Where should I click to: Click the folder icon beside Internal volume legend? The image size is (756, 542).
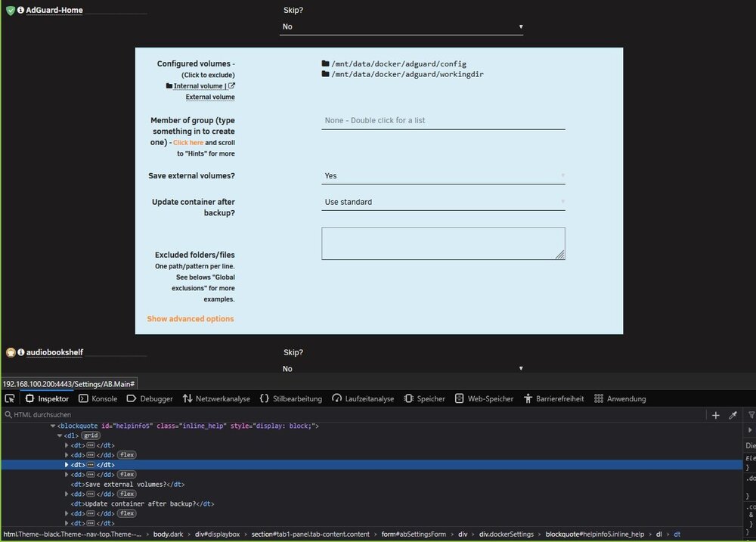pos(169,86)
